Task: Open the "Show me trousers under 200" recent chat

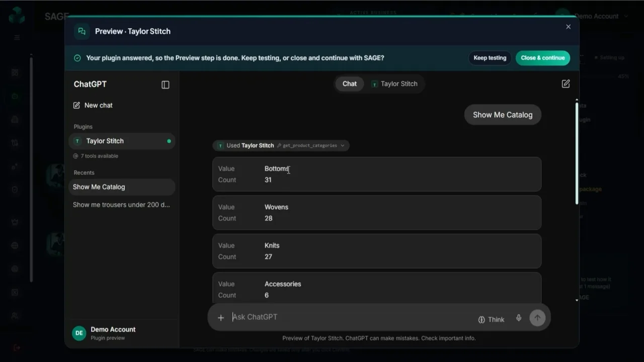Action: [x=122, y=205]
